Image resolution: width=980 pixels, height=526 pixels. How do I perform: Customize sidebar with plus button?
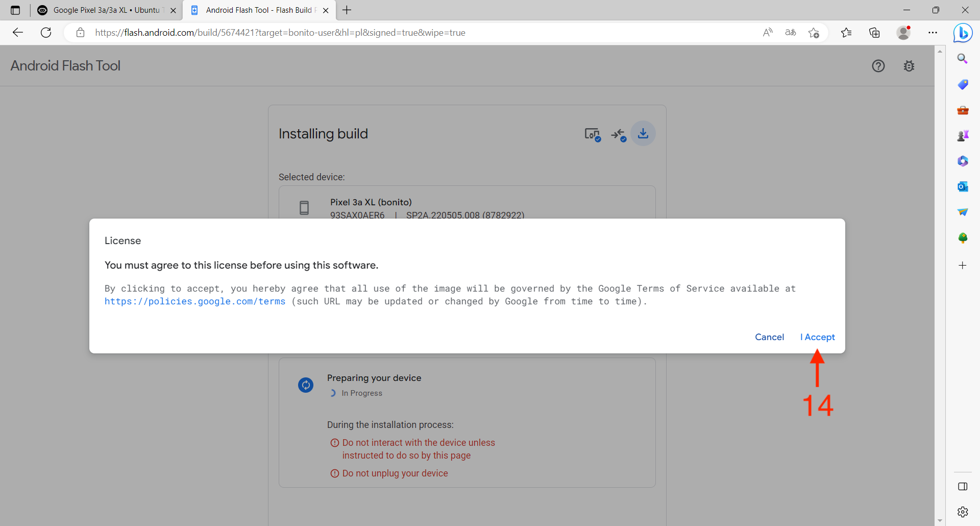pos(963,266)
